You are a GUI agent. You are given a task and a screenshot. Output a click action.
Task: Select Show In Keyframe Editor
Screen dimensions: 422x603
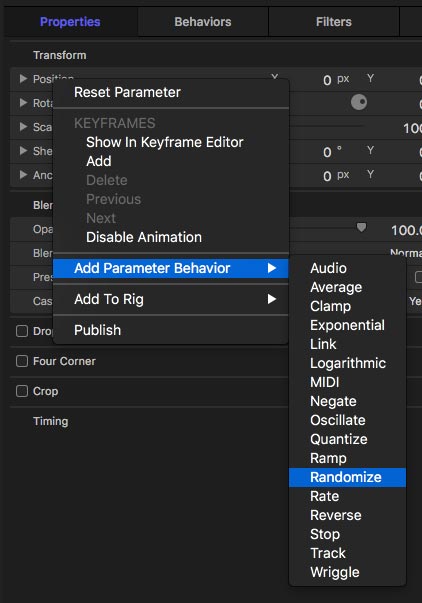pos(170,142)
